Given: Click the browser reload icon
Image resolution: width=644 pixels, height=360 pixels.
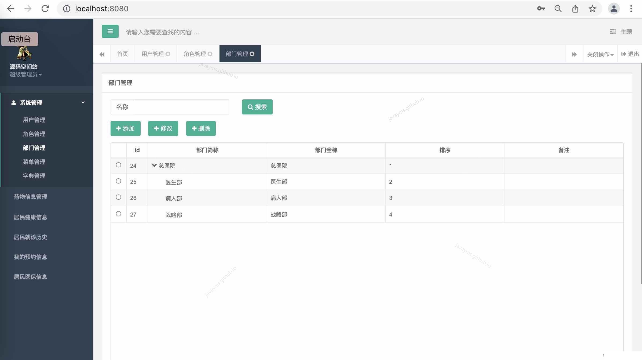Looking at the screenshot, I should pyautogui.click(x=45, y=9).
